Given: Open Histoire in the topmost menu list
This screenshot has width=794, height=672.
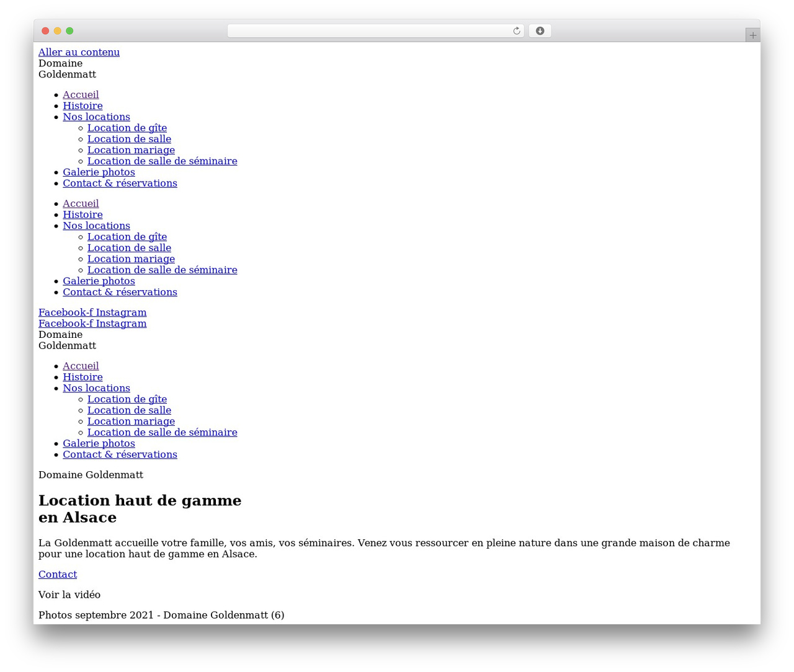Looking at the screenshot, I should click(83, 105).
